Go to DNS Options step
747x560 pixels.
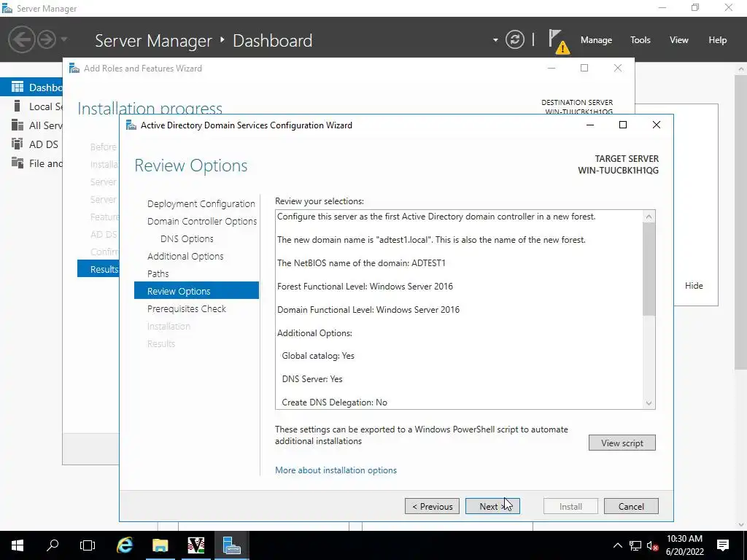point(187,239)
